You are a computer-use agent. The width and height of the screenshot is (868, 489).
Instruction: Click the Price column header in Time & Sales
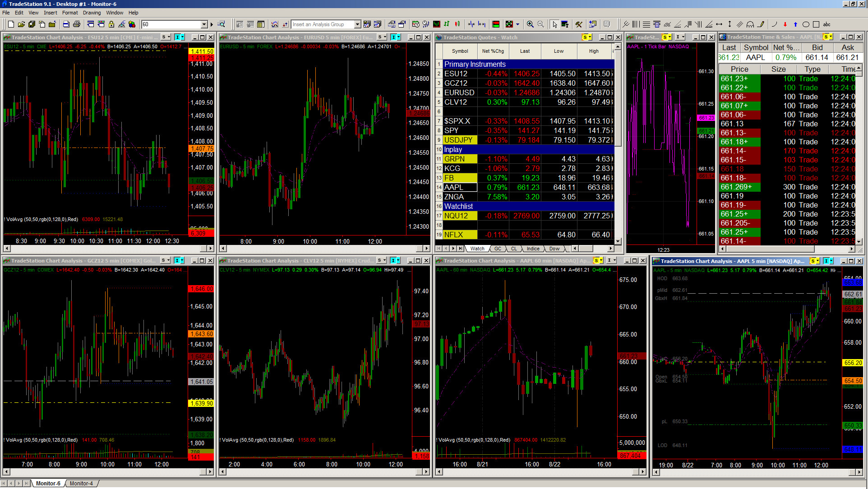tap(739, 69)
